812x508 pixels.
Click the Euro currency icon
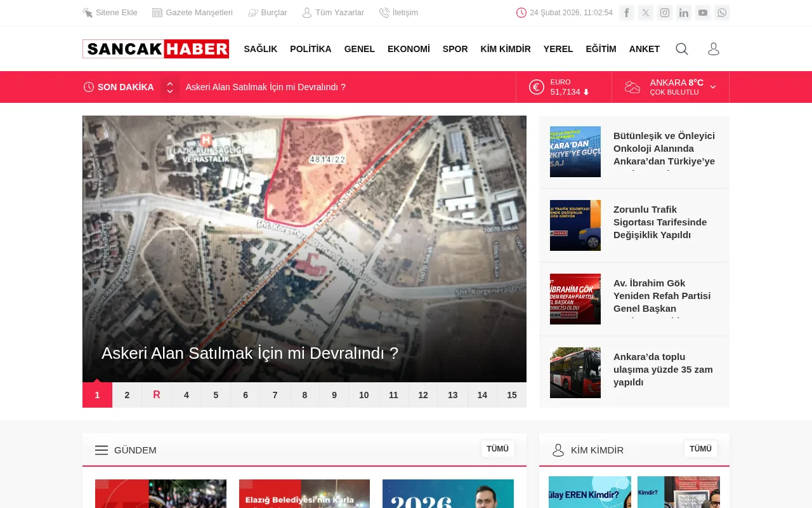click(x=536, y=87)
